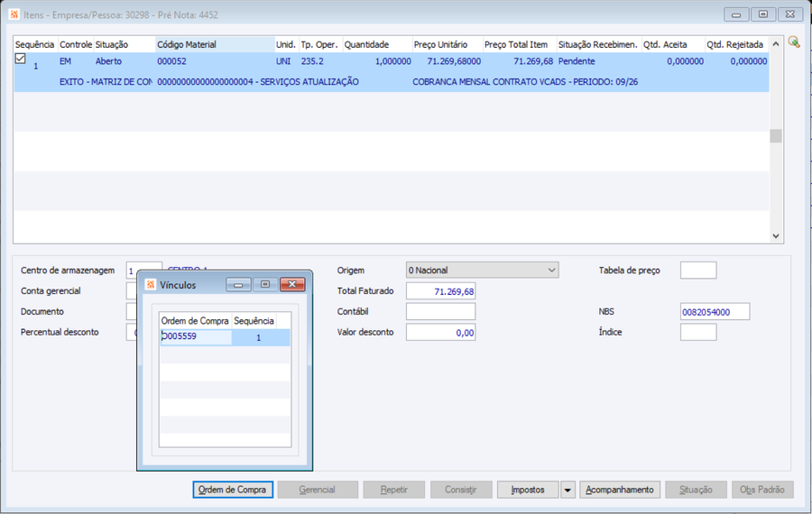Click the NBS field 0082054000

[x=715, y=312]
